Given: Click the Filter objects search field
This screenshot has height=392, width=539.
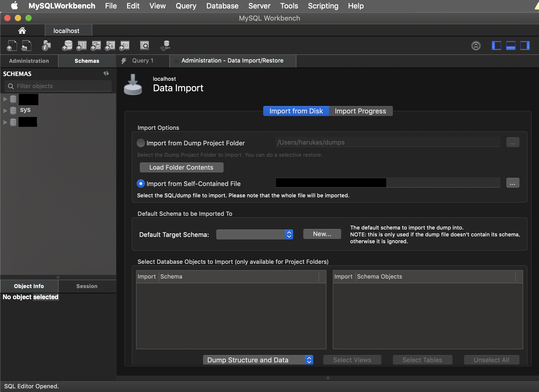Looking at the screenshot, I should click(x=58, y=86).
